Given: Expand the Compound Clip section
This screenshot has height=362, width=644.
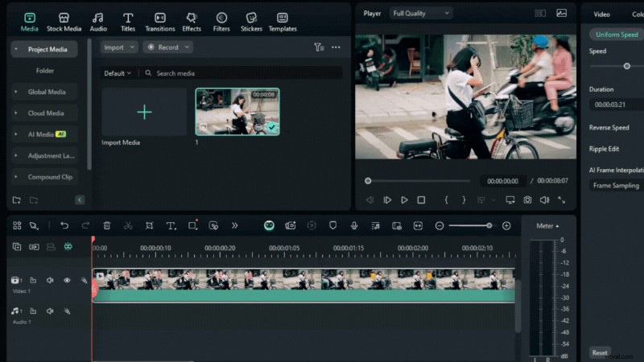Looking at the screenshot, I should click(16, 177).
